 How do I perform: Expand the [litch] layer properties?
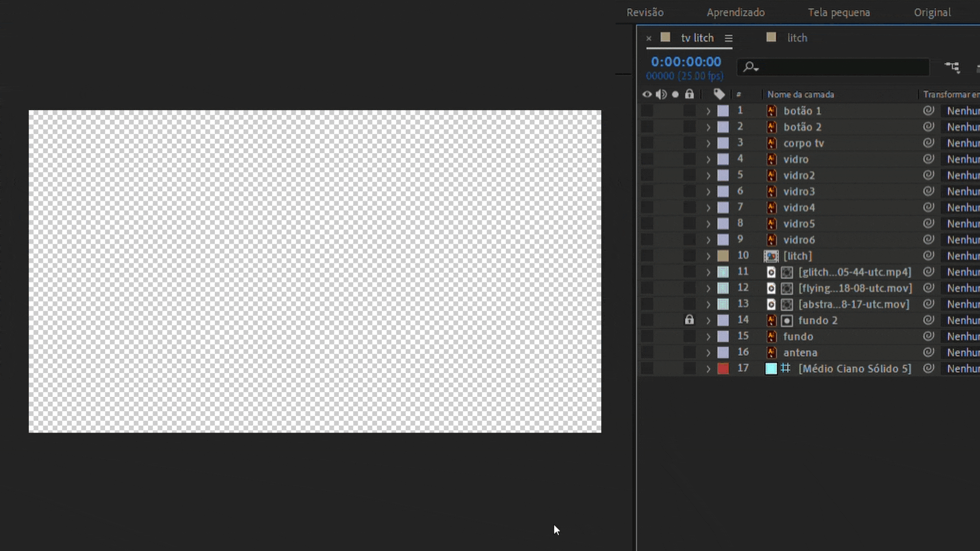708,256
